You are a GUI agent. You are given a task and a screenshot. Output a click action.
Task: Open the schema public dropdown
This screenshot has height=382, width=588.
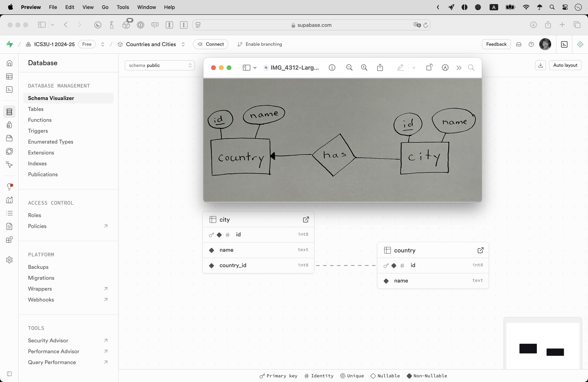[x=160, y=65]
